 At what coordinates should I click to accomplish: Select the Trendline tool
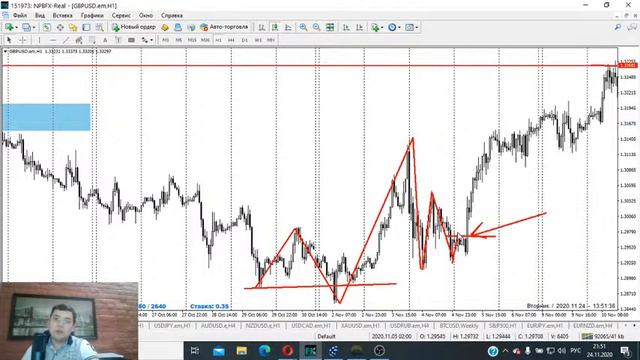tap(66, 40)
